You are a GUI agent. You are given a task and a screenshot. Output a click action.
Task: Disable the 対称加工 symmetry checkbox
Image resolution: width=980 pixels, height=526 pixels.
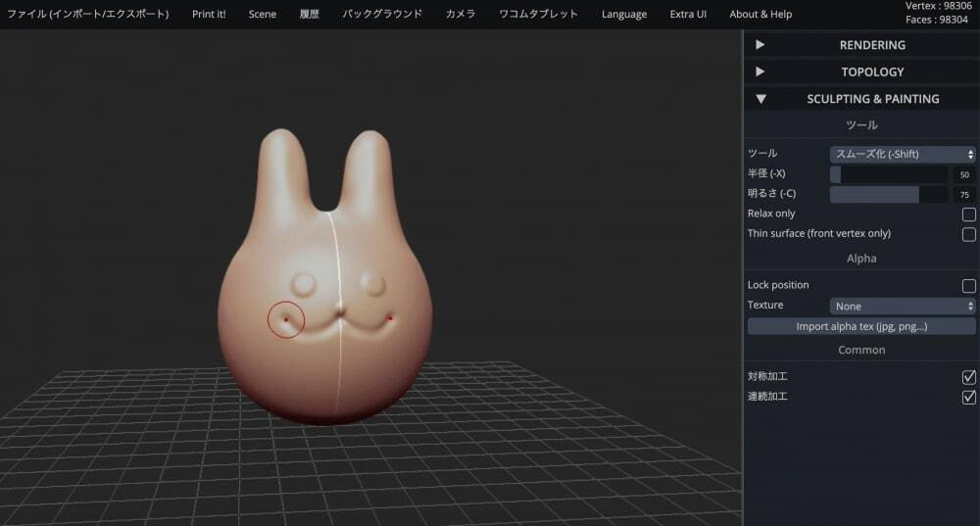(x=969, y=377)
